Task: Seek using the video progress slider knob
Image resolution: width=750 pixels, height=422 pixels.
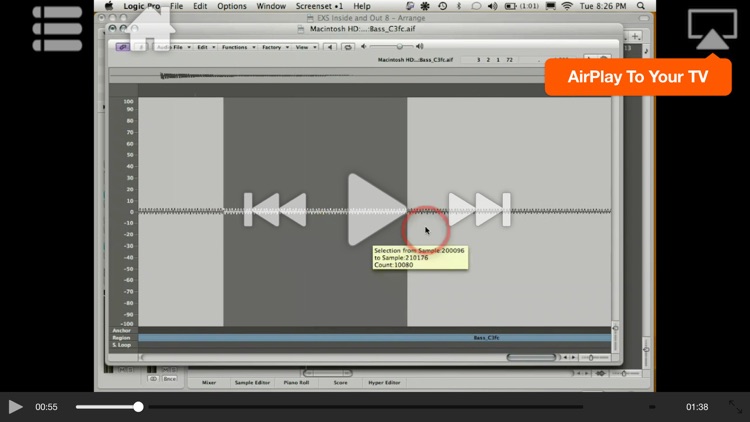Action: (138, 407)
